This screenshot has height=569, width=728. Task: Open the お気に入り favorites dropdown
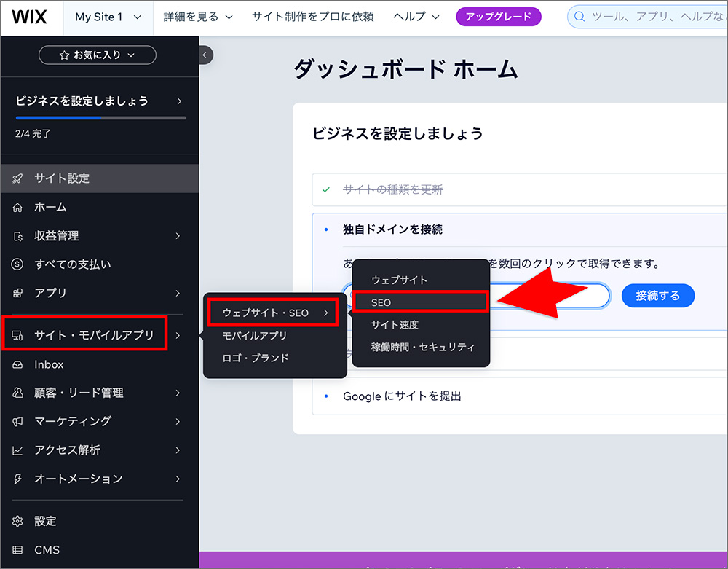click(x=98, y=55)
